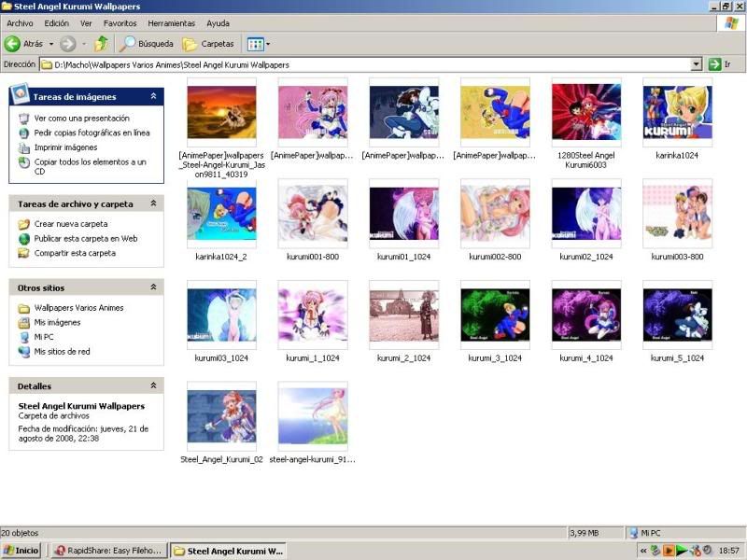The image size is (747, 560).
Task: Click 'Crear nueva carpeta'
Action: pyautogui.click(x=71, y=224)
